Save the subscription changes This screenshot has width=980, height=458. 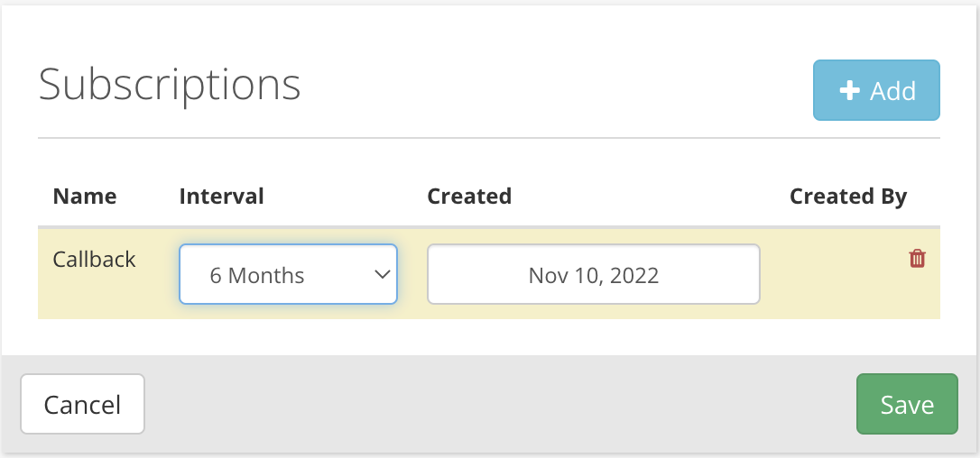coord(907,404)
